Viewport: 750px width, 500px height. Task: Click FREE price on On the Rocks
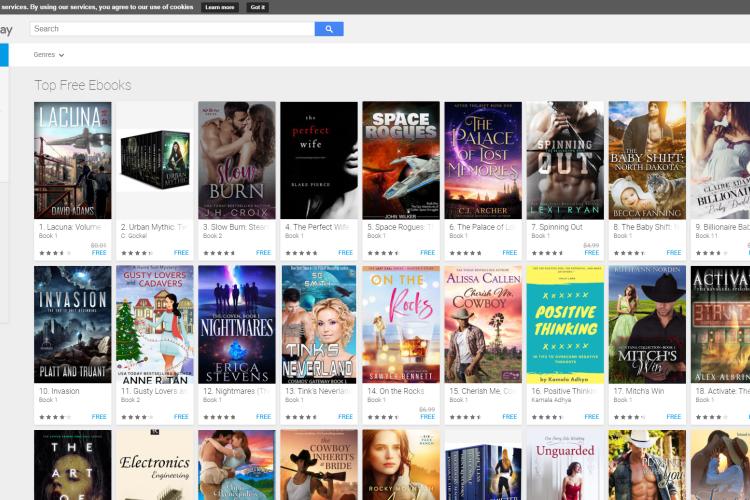428,417
